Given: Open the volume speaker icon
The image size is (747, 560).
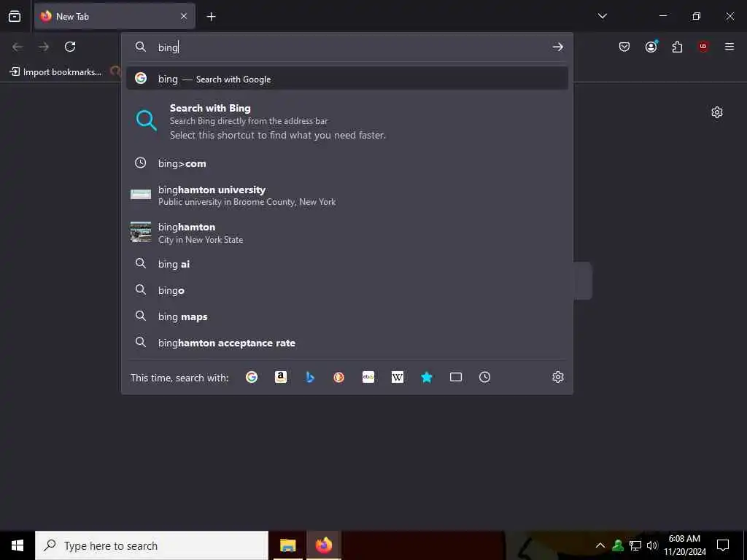Looking at the screenshot, I should click(652, 545).
